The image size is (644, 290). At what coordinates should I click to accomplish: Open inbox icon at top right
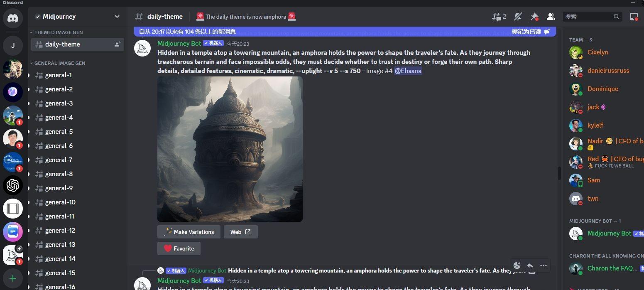point(634,17)
